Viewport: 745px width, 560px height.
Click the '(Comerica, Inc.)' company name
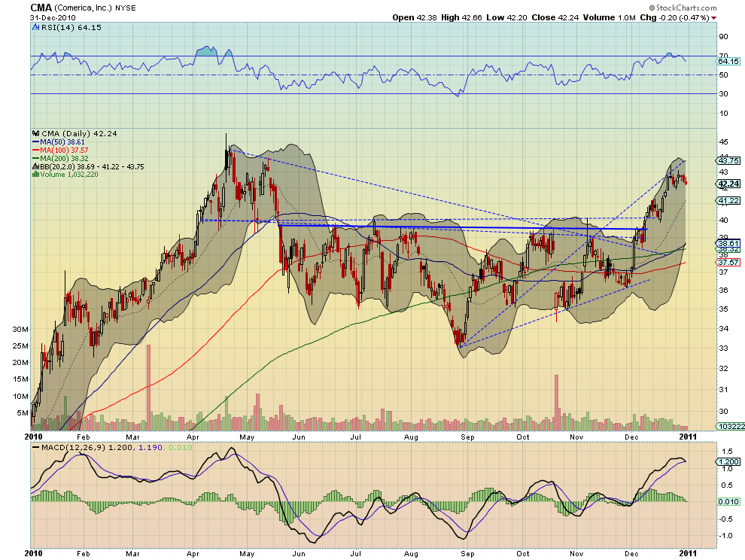coord(84,8)
